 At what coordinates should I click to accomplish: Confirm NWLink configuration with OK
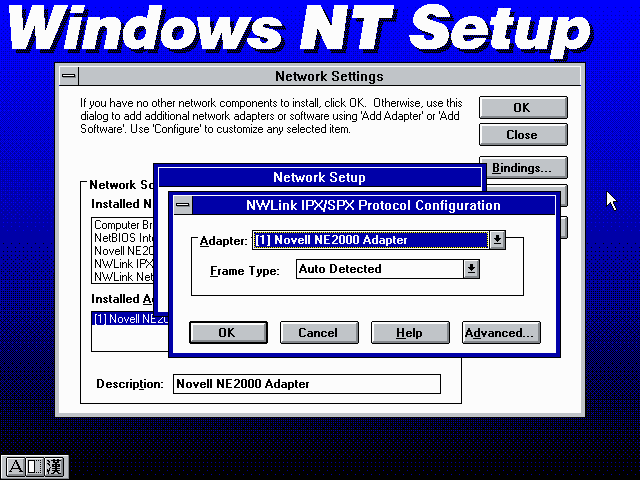point(229,333)
